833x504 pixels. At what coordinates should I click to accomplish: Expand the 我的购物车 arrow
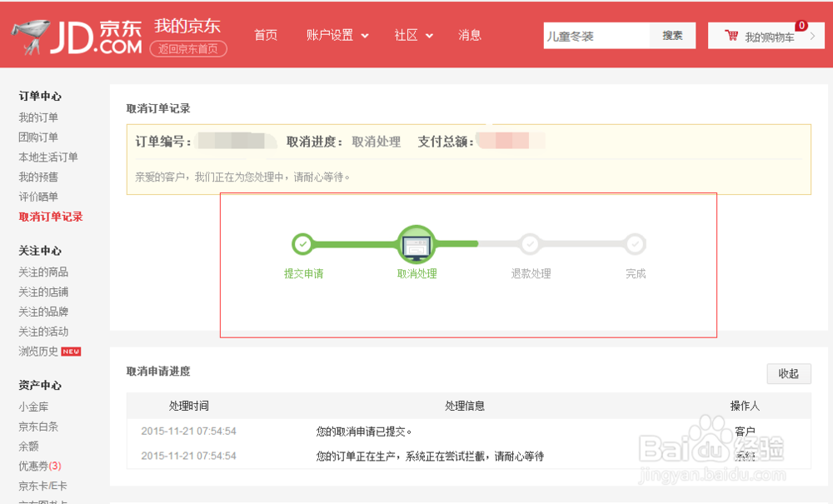(812, 36)
